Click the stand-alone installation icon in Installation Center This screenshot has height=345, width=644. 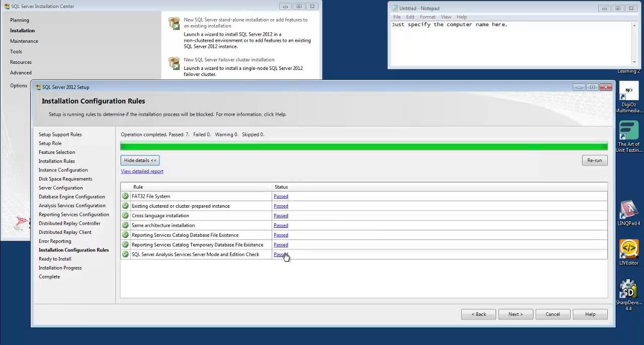174,23
